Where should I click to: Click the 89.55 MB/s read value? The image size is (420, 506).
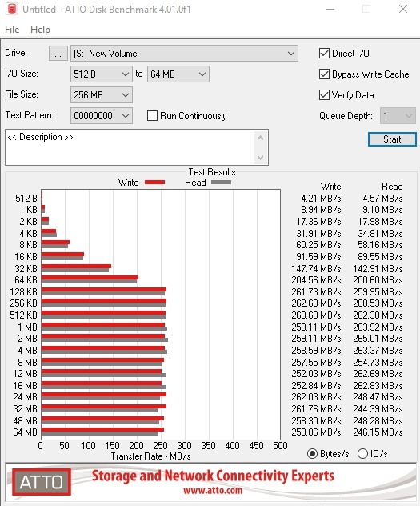(380, 257)
